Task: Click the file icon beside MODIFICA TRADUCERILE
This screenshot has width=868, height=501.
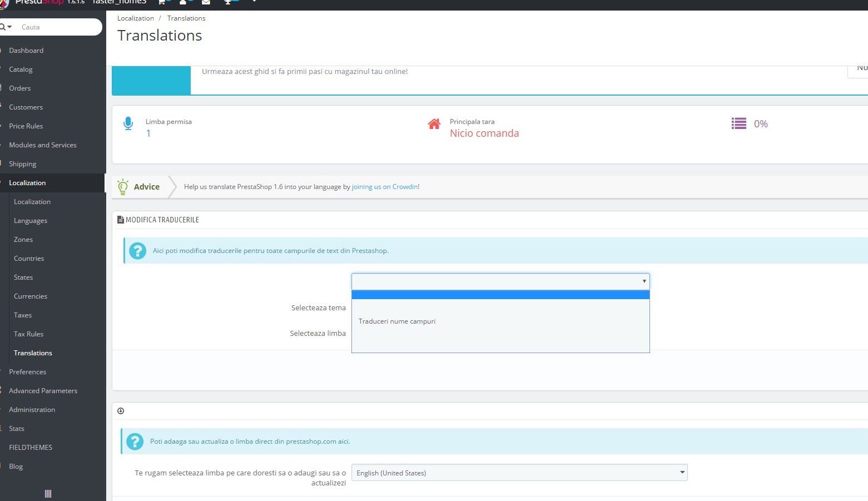Action: (121, 220)
